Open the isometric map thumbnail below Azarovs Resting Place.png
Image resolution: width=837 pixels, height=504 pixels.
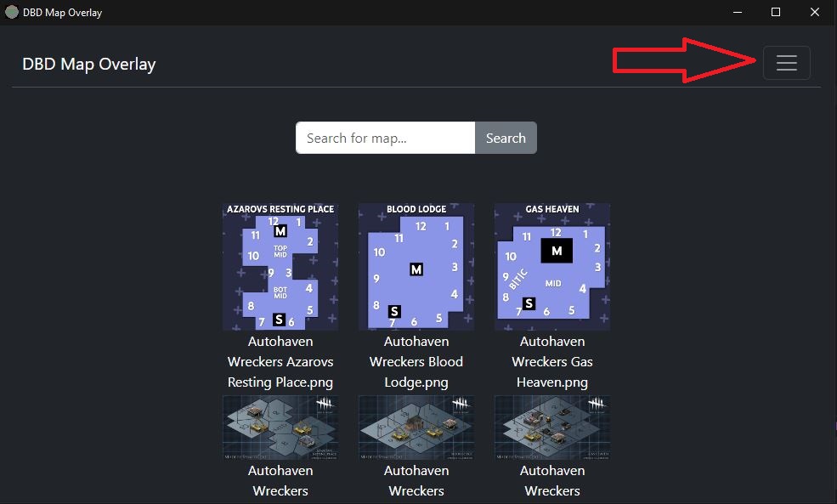click(280, 428)
